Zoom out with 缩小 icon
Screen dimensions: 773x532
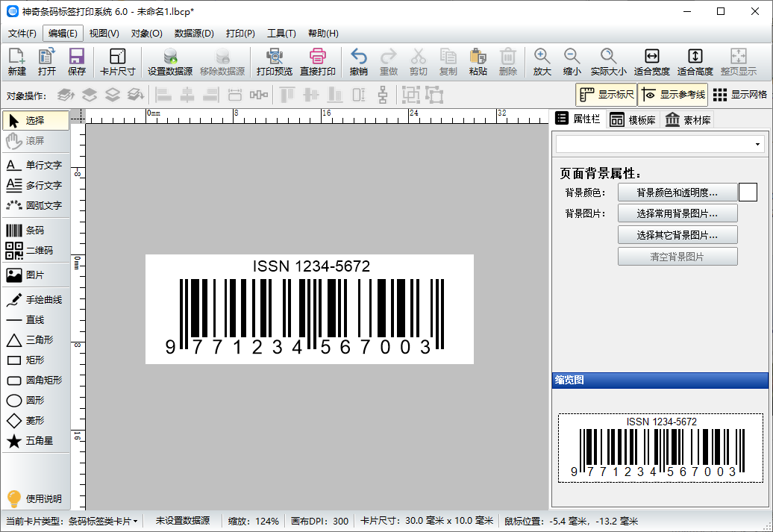(572, 62)
